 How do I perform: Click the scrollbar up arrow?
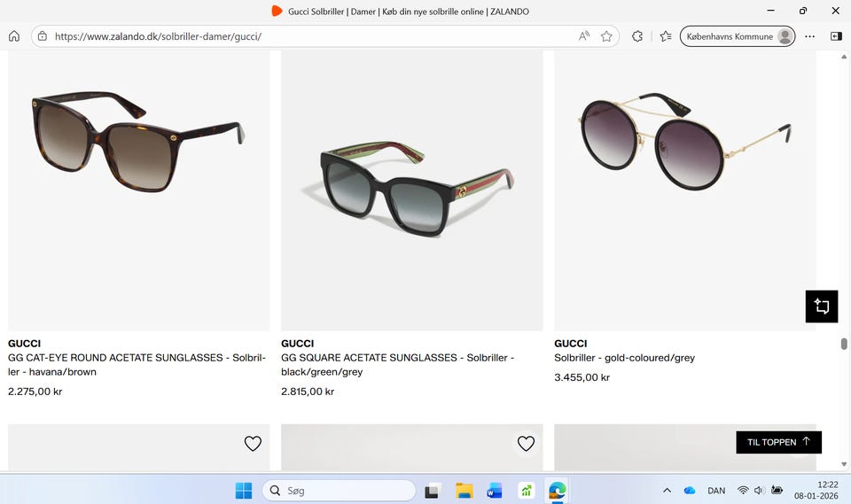point(844,57)
